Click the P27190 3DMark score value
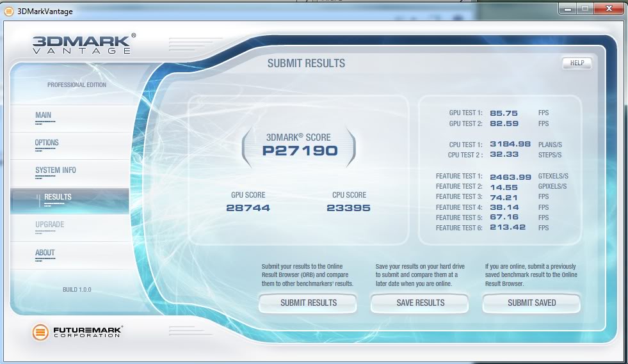This screenshot has width=628, height=364. pyautogui.click(x=300, y=151)
